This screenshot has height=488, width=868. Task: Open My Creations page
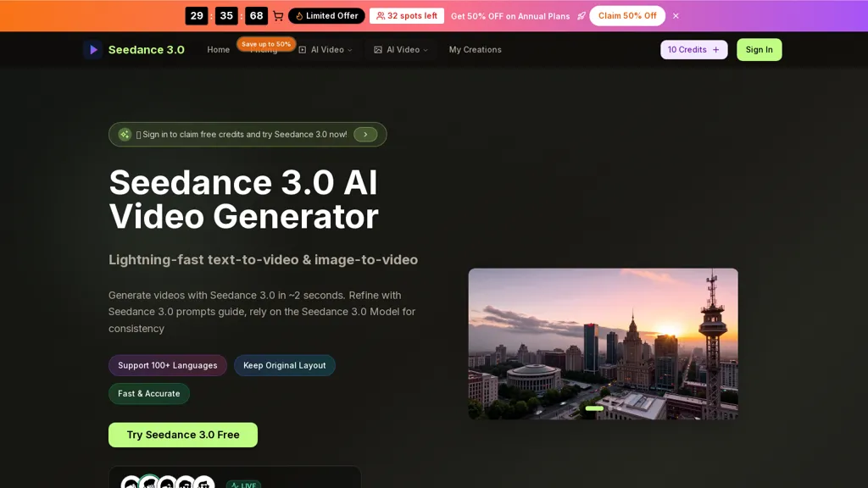coord(475,50)
